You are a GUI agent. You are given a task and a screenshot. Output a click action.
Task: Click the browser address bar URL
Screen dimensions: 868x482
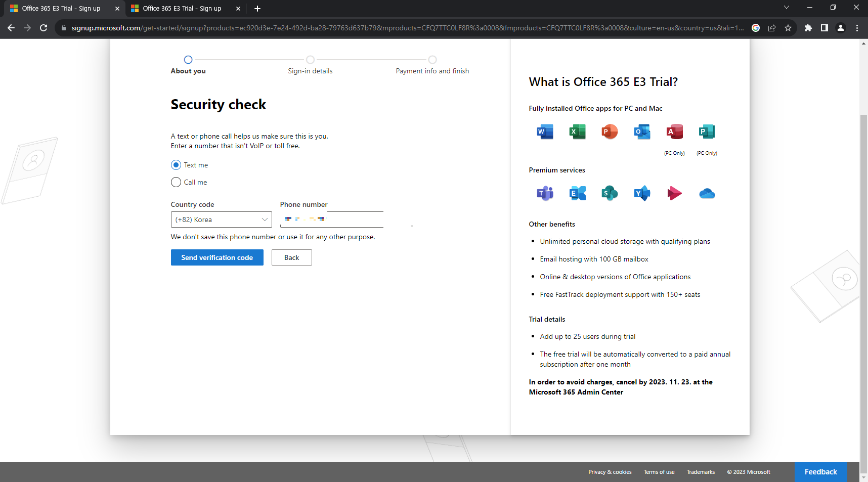pos(407,28)
